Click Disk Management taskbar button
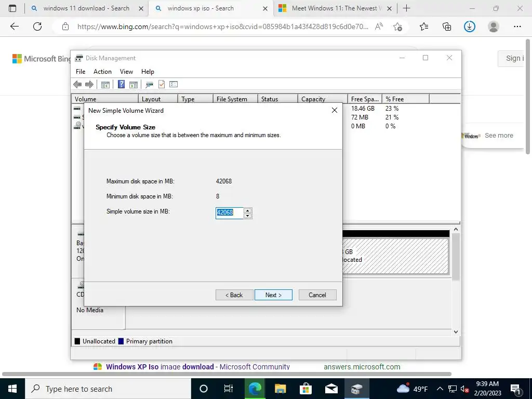Screen dimensions: 532x399 [x=356, y=389]
